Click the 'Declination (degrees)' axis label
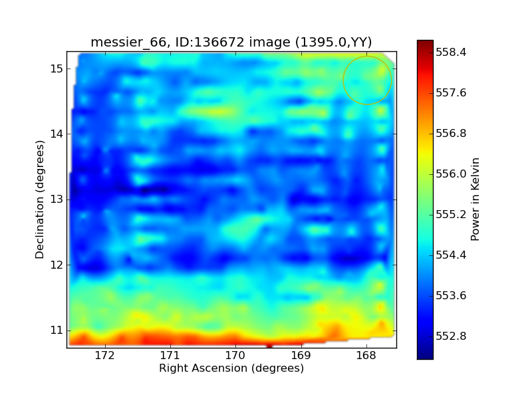Viewport: 532px width, 399px height. click(x=40, y=199)
